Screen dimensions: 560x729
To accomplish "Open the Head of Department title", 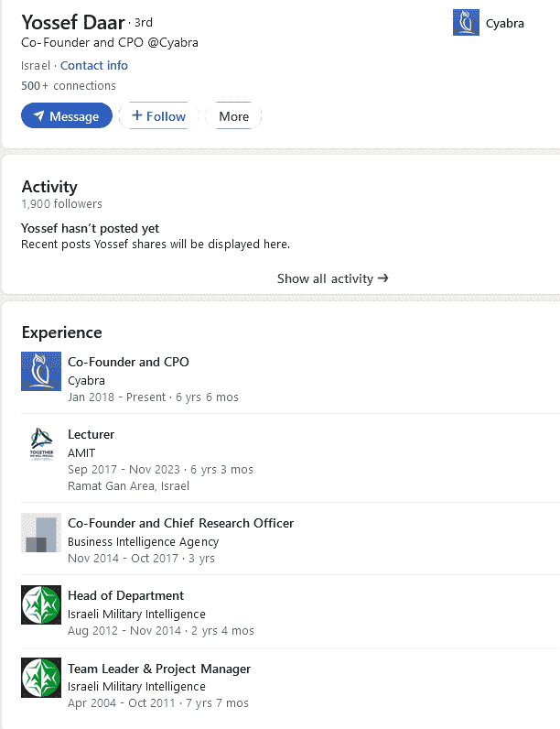I will pos(126,595).
